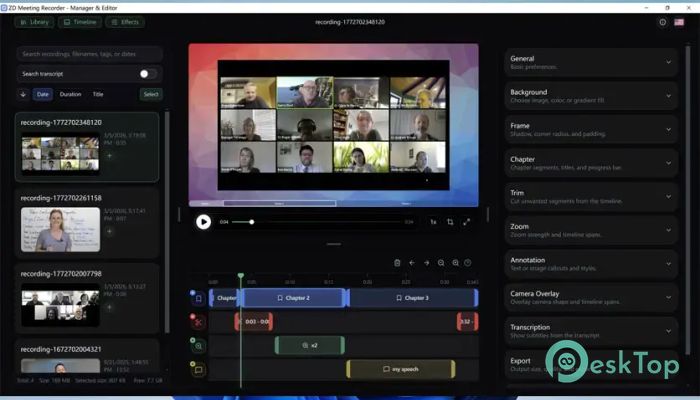700x400 pixels.
Task: Click the right arrow icon above timeline
Action: [426, 263]
